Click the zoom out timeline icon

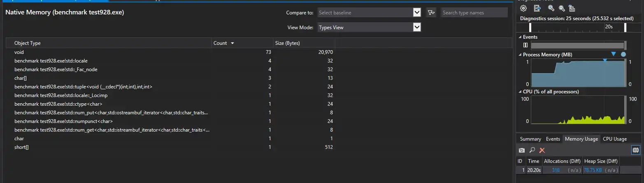562,8
